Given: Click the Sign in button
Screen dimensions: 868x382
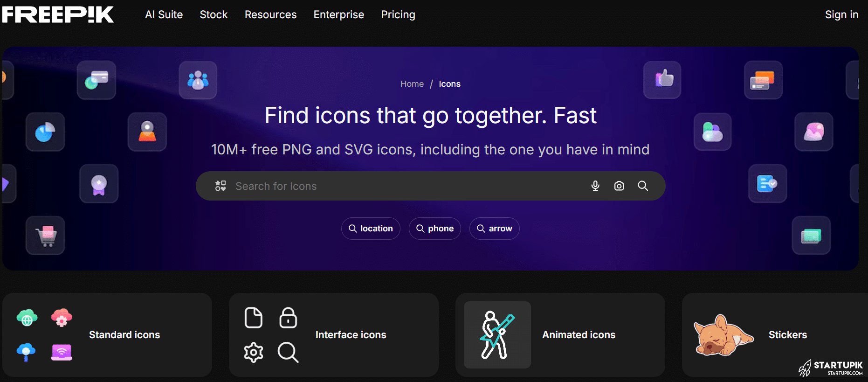Looking at the screenshot, I should 841,14.
